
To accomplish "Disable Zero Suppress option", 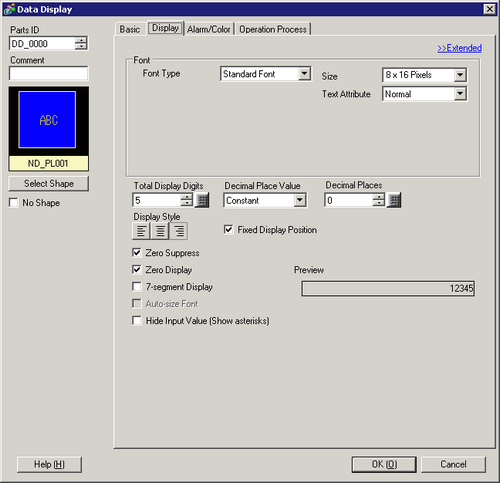I will point(137,253).
